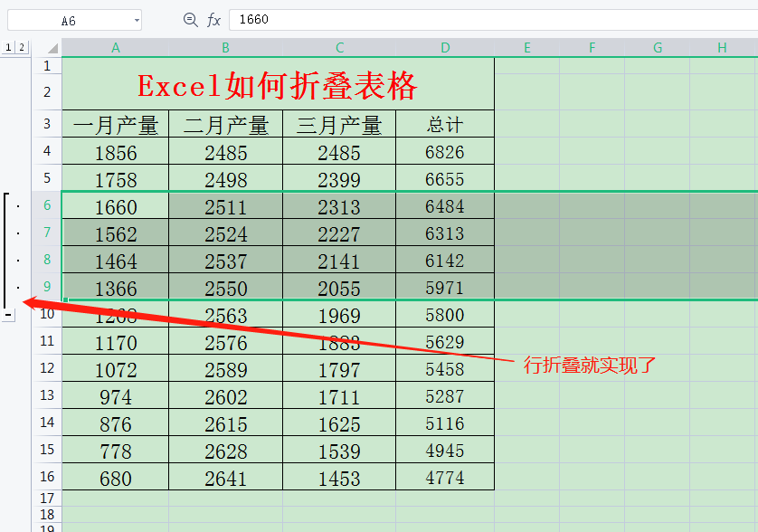Select column C header
Viewport: 758px width, 532px height.
point(339,48)
